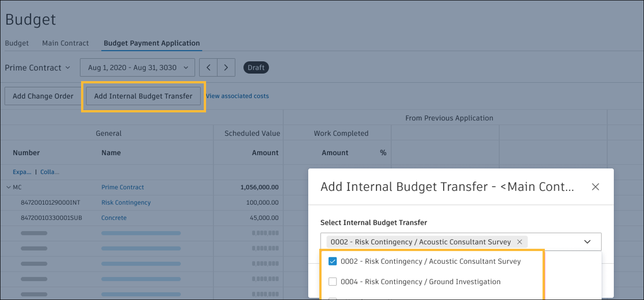Click the Add Internal Budget Transfer button
The width and height of the screenshot is (644, 300).
143,96
